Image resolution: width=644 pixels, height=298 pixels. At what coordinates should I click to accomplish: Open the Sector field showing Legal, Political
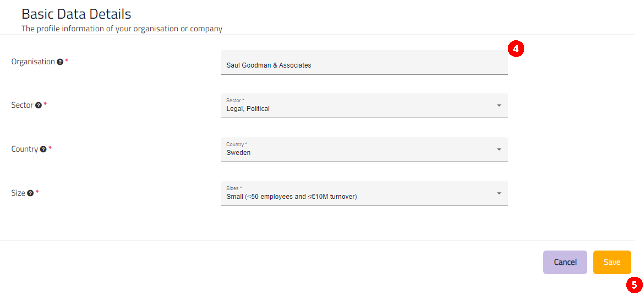click(364, 106)
